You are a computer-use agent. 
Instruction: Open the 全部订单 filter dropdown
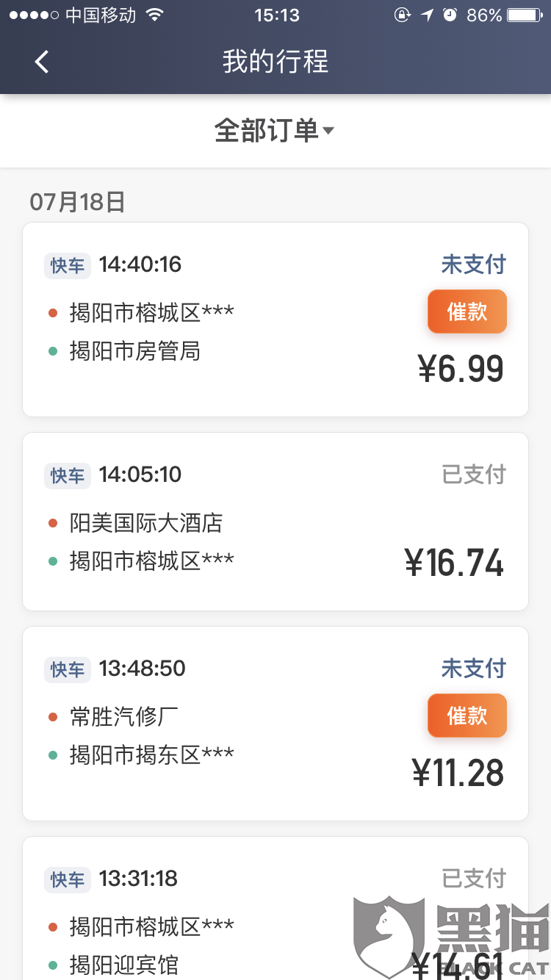274,131
